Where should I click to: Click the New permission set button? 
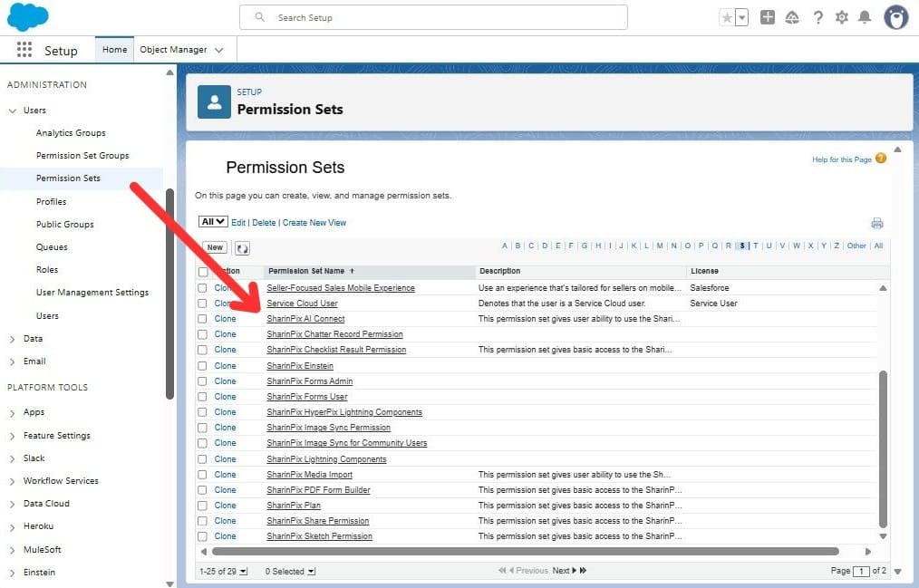214,246
